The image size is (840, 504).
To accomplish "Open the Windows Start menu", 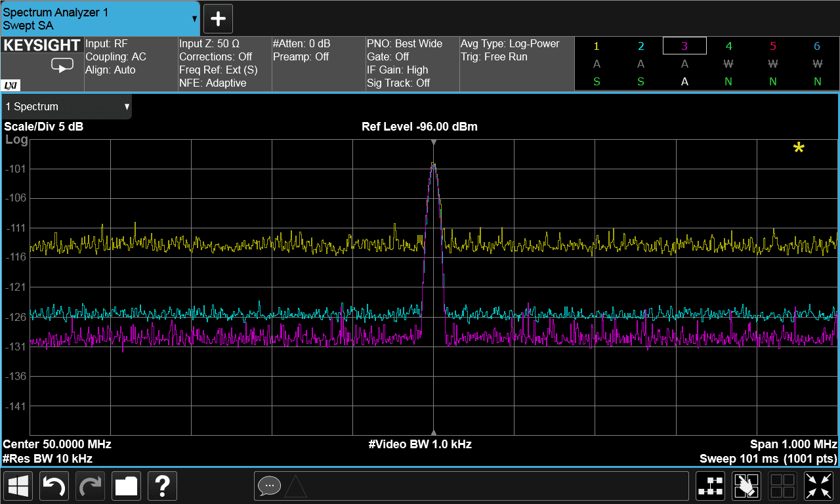I will pos(18,486).
